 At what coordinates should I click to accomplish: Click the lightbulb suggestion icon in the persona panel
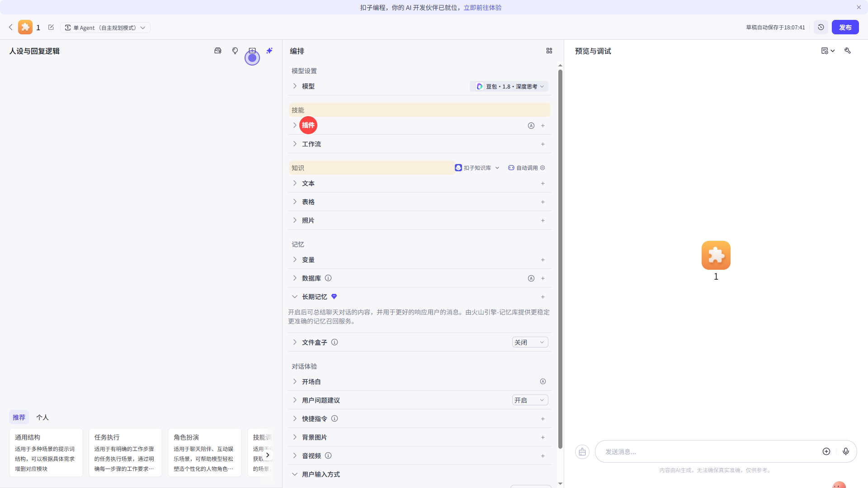[x=235, y=51]
